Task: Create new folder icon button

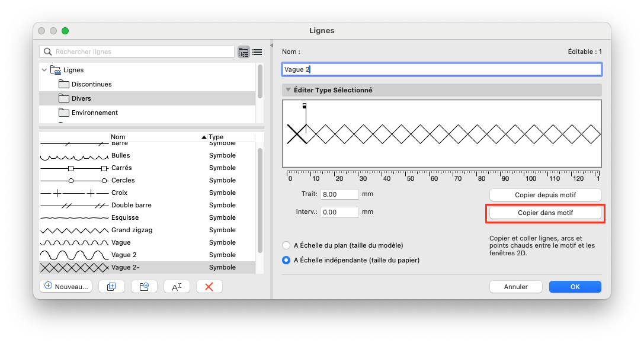Action: tap(144, 287)
